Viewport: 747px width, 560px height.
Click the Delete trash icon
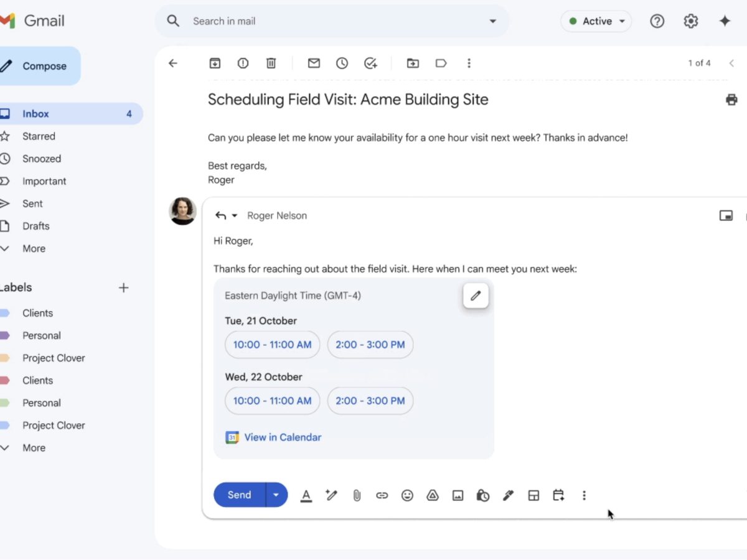[271, 63]
